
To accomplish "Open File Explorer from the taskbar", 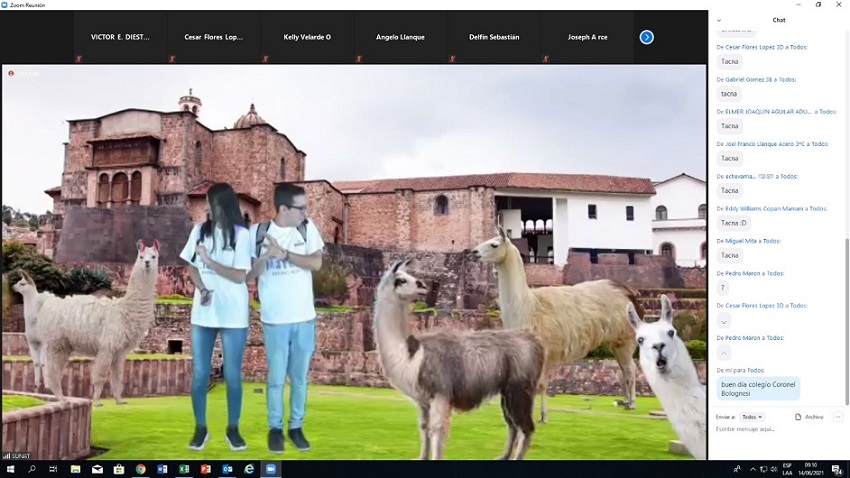I will point(75,469).
